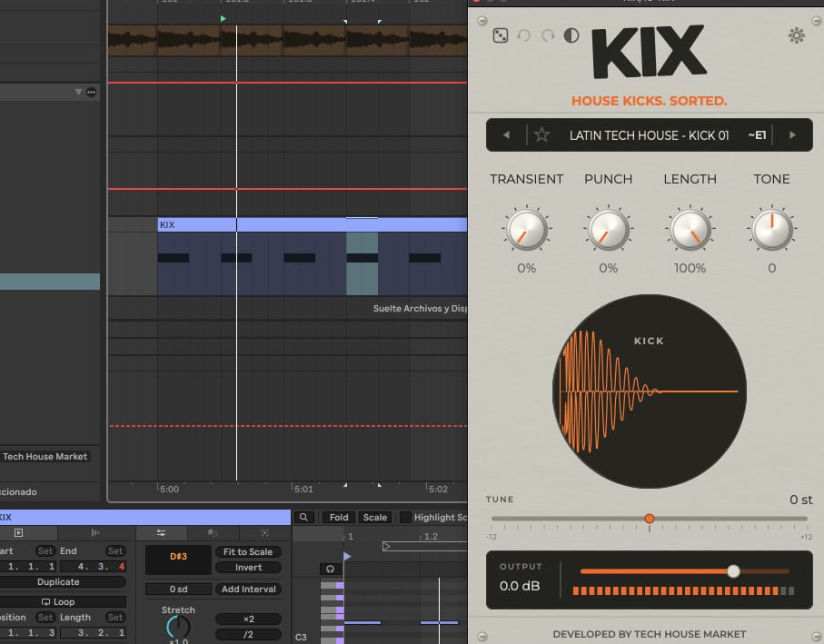Image resolution: width=824 pixels, height=644 pixels.
Task: Enable the Highlight Scale checkbox
Action: [x=405, y=518]
